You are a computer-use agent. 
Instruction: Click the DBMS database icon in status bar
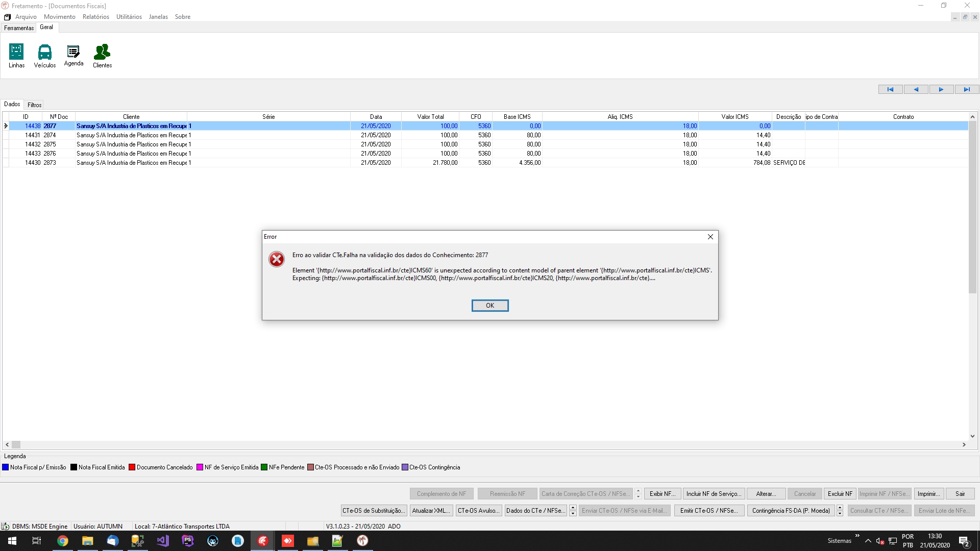pyautogui.click(x=5, y=526)
